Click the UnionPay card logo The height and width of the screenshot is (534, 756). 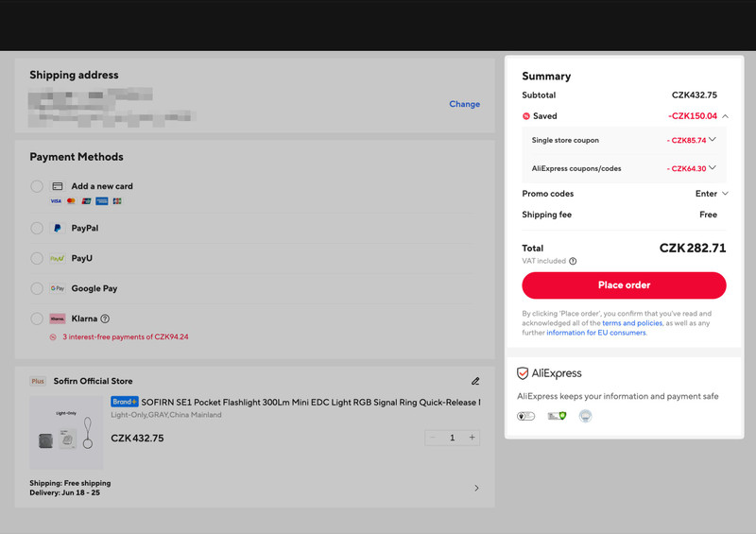[86, 201]
